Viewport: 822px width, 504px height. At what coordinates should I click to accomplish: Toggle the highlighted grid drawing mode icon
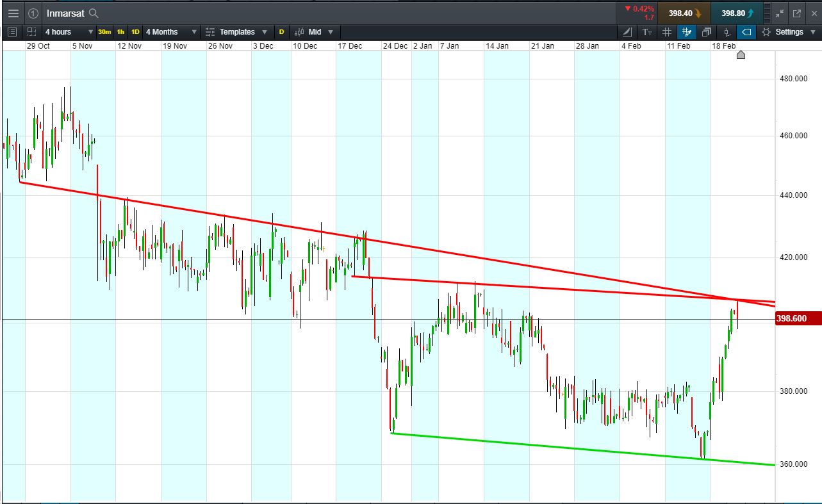[687, 31]
